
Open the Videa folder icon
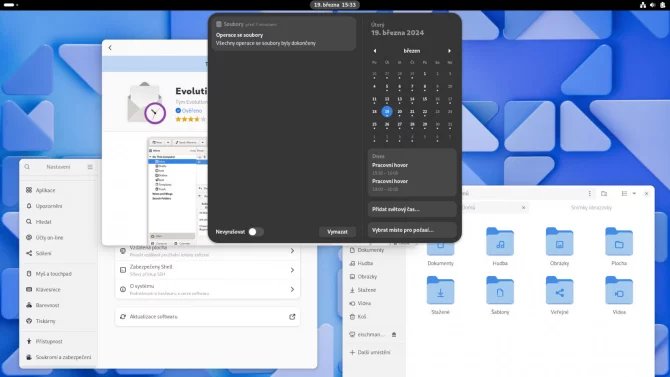click(x=619, y=290)
